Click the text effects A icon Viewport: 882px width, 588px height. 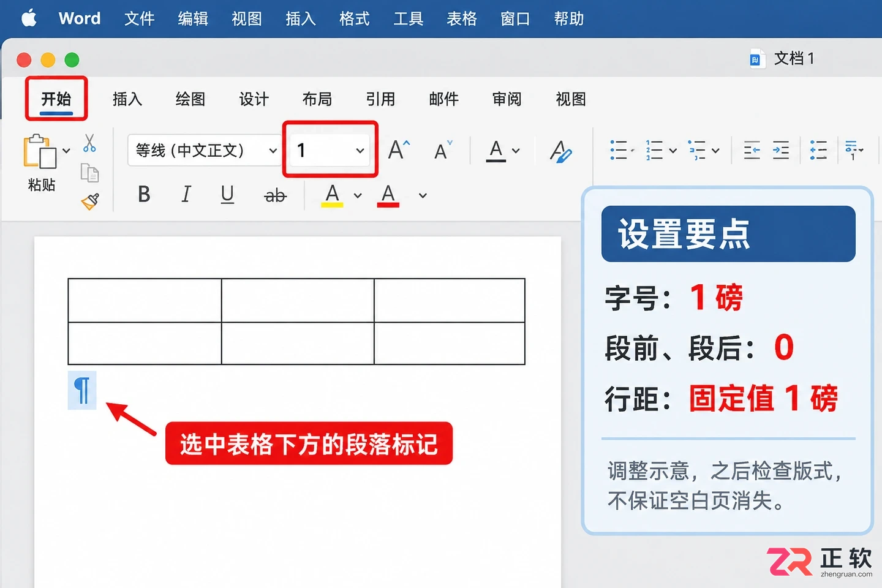(496, 151)
